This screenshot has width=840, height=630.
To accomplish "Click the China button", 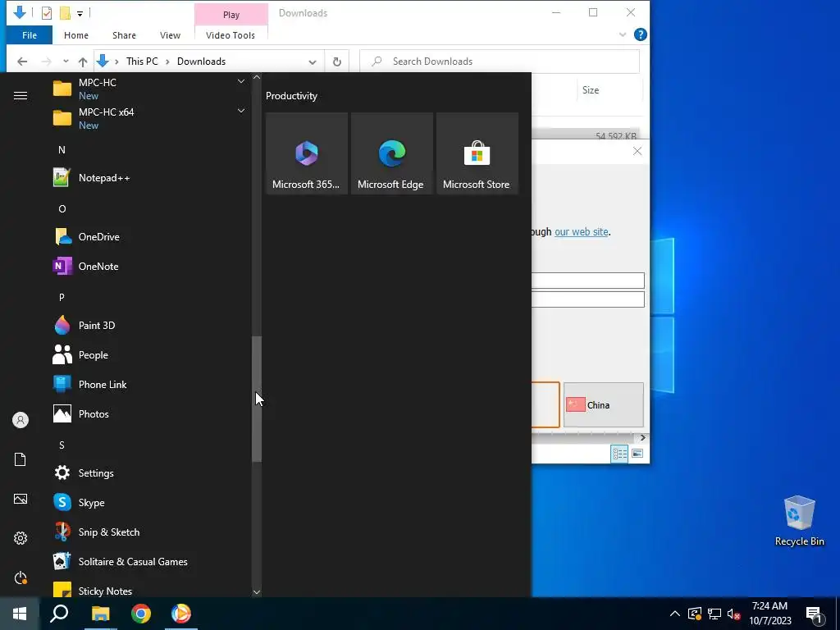I will [x=603, y=405].
